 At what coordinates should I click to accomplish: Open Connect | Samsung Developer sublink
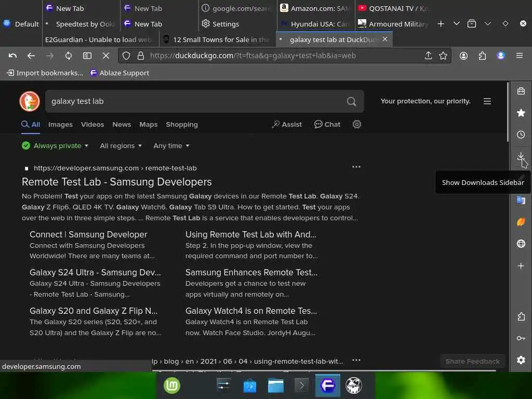click(88, 234)
